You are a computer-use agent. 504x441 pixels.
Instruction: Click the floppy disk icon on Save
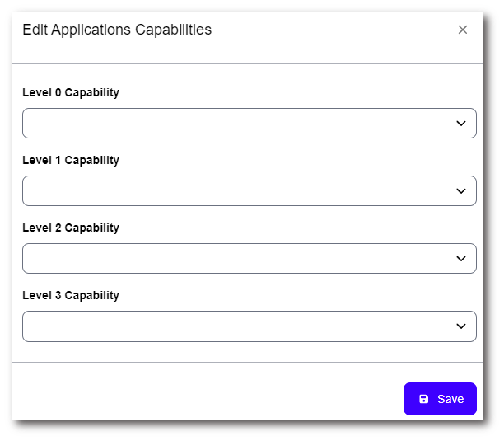coord(424,399)
